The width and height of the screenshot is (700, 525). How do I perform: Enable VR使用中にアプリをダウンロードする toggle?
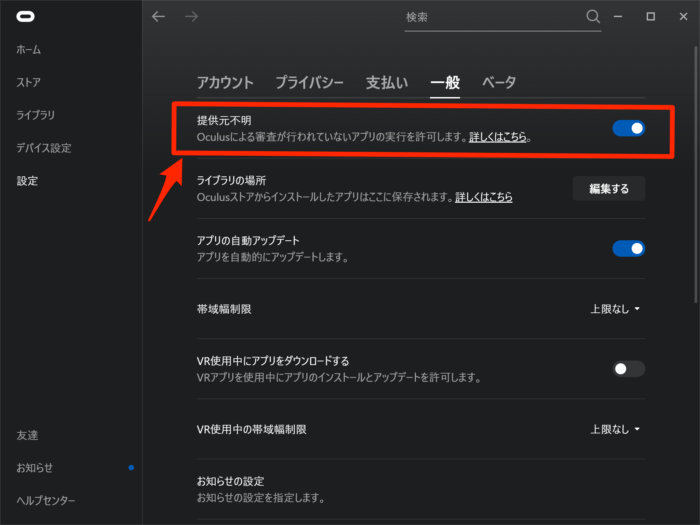point(629,369)
